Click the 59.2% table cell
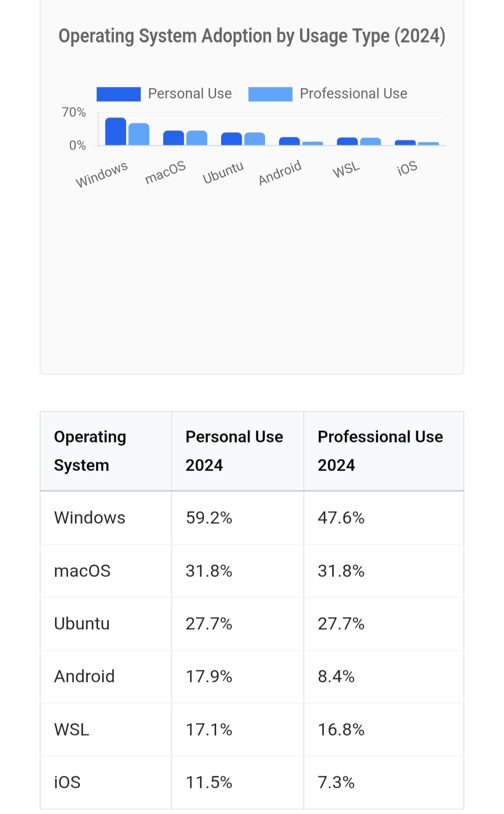The height and width of the screenshot is (814, 504). pyautogui.click(x=209, y=518)
